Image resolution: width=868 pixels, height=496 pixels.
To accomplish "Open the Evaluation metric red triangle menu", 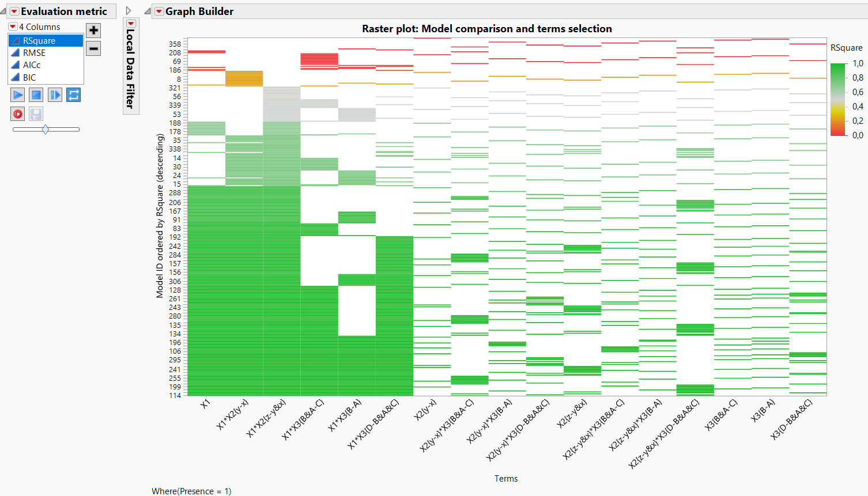I will [x=14, y=11].
